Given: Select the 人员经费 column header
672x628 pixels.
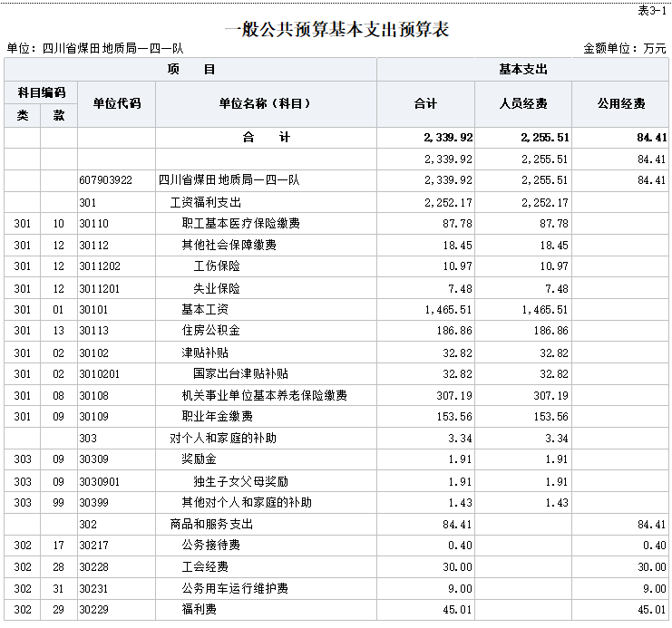Looking at the screenshot, I should tap(523, 103).
